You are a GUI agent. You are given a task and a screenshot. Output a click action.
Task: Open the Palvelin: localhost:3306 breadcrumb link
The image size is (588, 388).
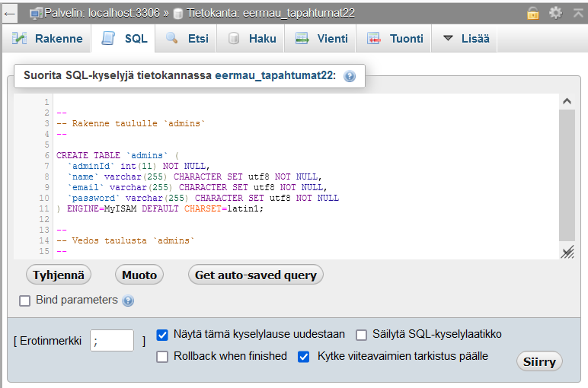[98, 13]
